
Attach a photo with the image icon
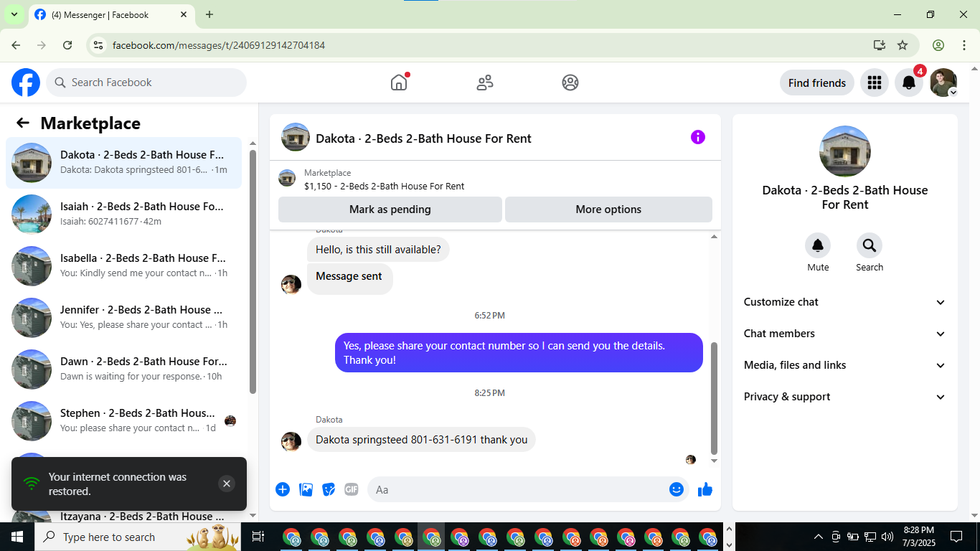(306, 489)
